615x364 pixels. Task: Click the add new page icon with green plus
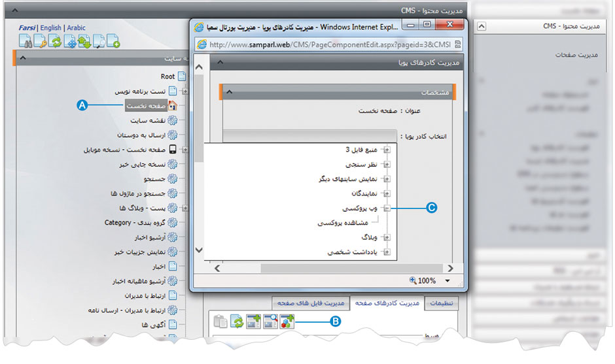point(113,42)
